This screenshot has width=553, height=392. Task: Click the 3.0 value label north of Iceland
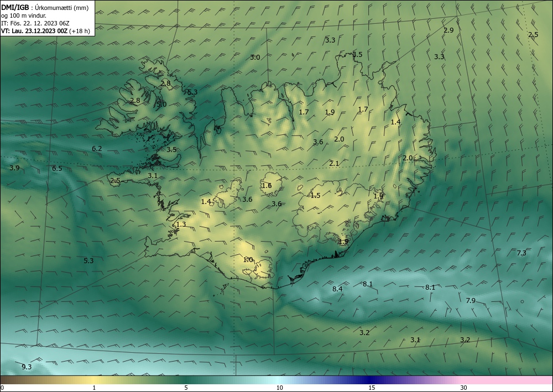point(255,57)
